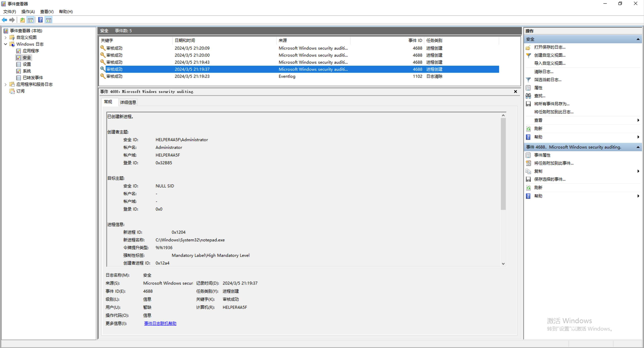This screenshot has height=348, width=644.
Task: Switch to the 详细信息 tab
Action: click(128, 102)
